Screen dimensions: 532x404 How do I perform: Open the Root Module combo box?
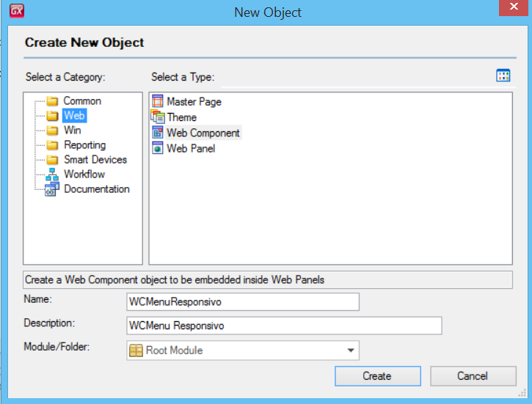(x=243, y=350)
